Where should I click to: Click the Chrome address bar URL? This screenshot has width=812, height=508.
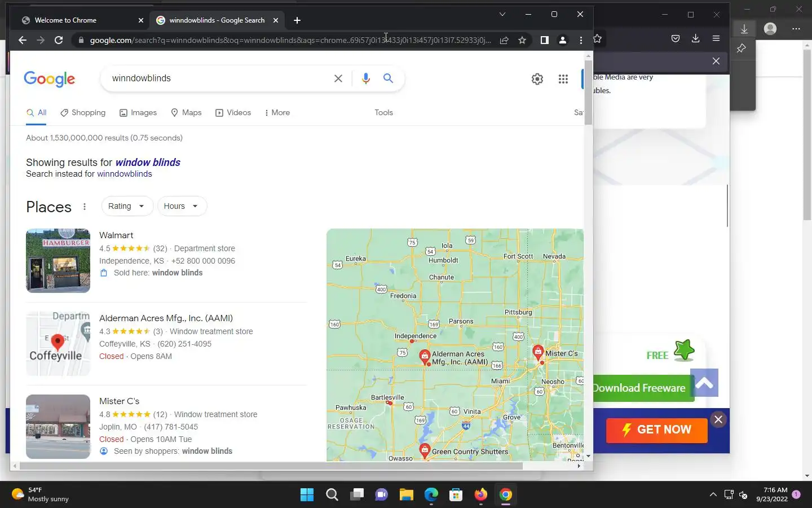tap(290, 40)
